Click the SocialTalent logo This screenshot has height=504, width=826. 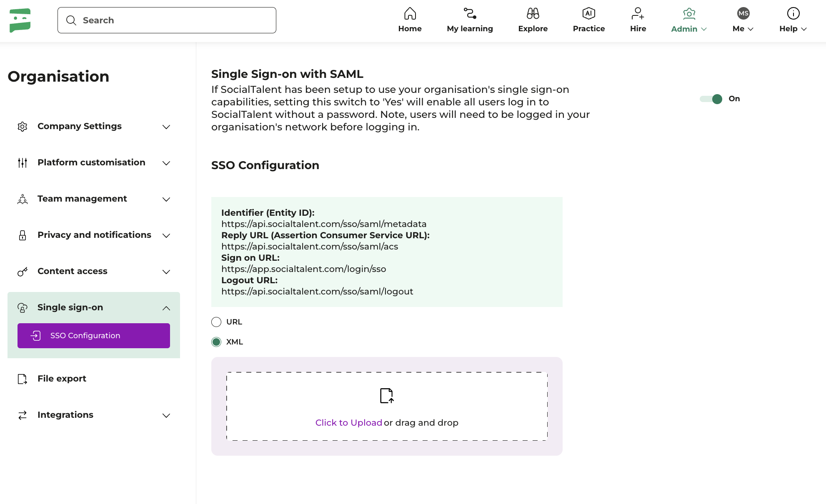click(x=20, y=20)
